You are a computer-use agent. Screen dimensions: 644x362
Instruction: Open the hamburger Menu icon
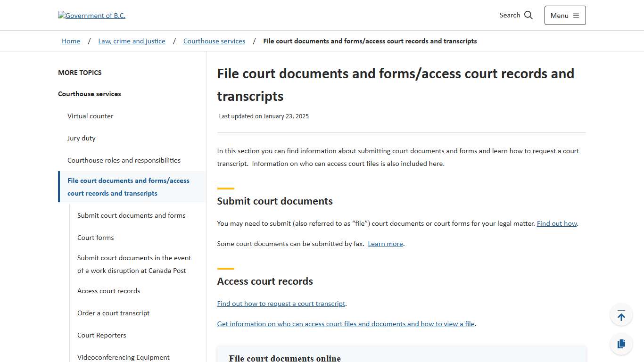pyautogui.click(x=576, y=15)
